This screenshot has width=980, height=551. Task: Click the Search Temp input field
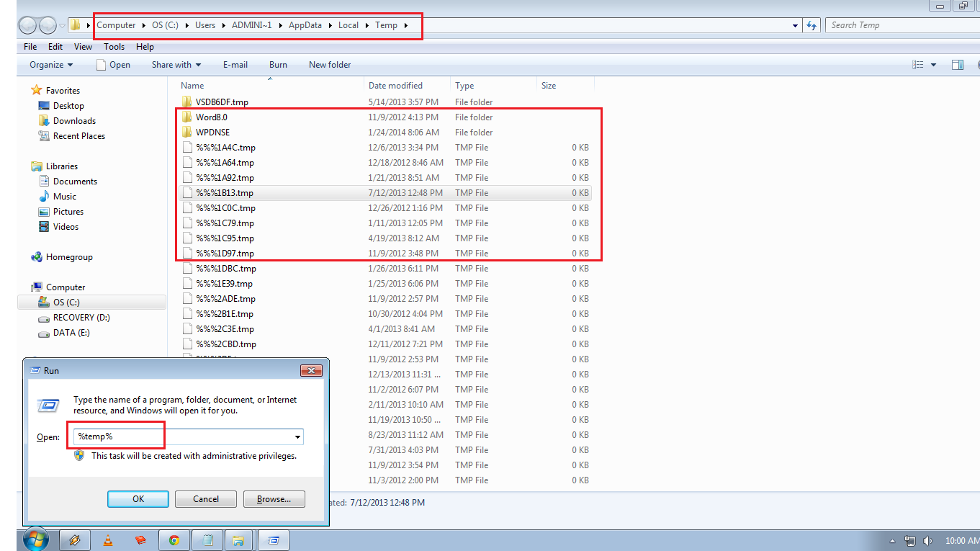tap(900, 25)
